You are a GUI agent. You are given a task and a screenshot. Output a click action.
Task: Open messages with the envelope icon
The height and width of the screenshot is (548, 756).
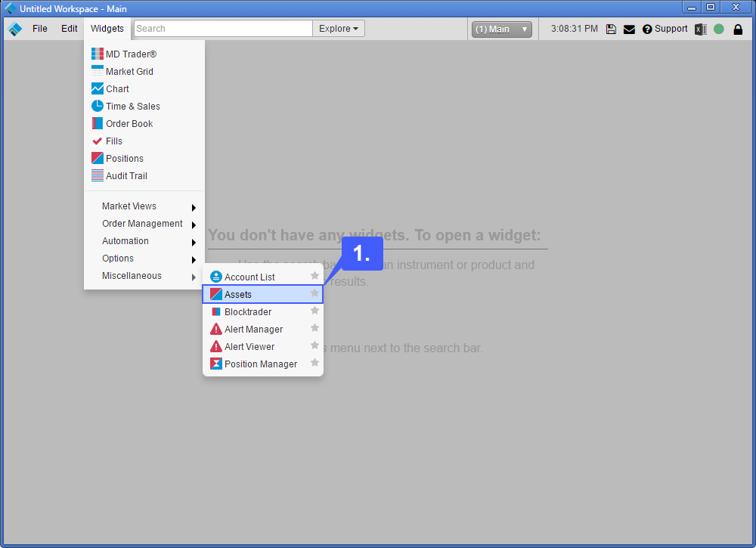629,29
